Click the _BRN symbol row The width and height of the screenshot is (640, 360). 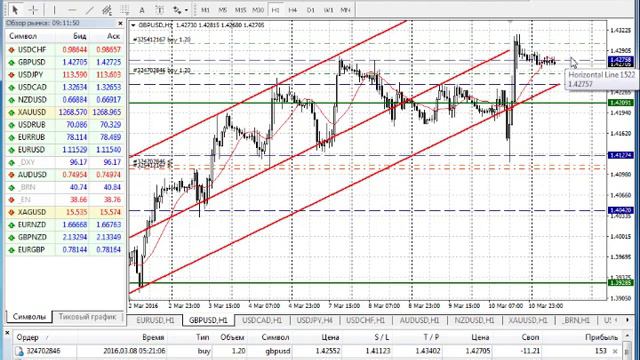point(65,187)
